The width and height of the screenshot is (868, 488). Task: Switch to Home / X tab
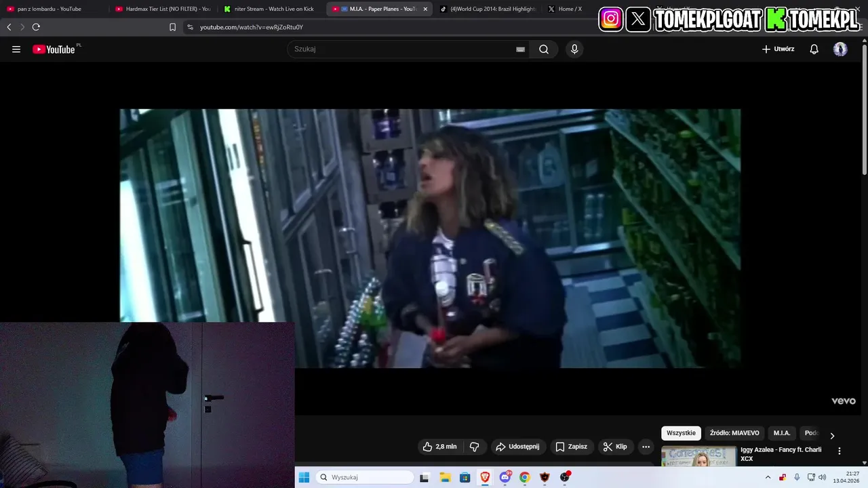tap(568, 9)
